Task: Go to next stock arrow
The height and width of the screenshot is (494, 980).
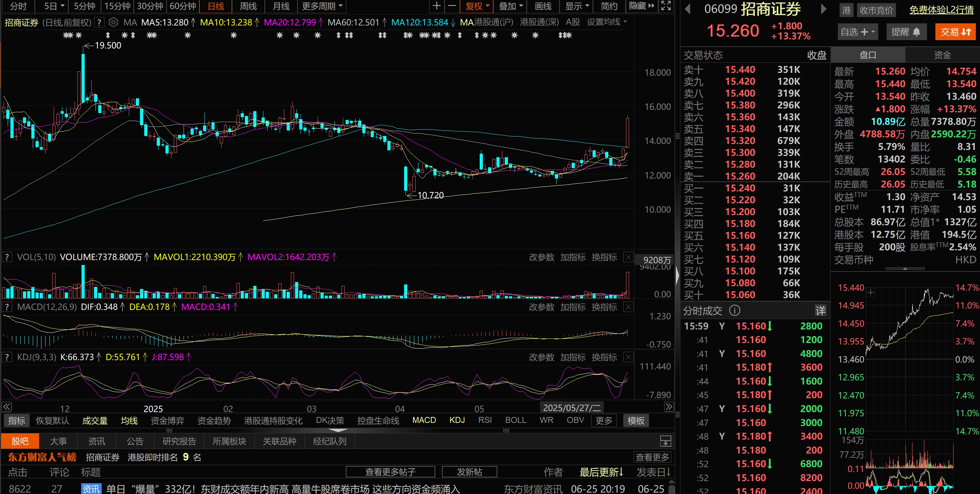Action: [824, 9]
